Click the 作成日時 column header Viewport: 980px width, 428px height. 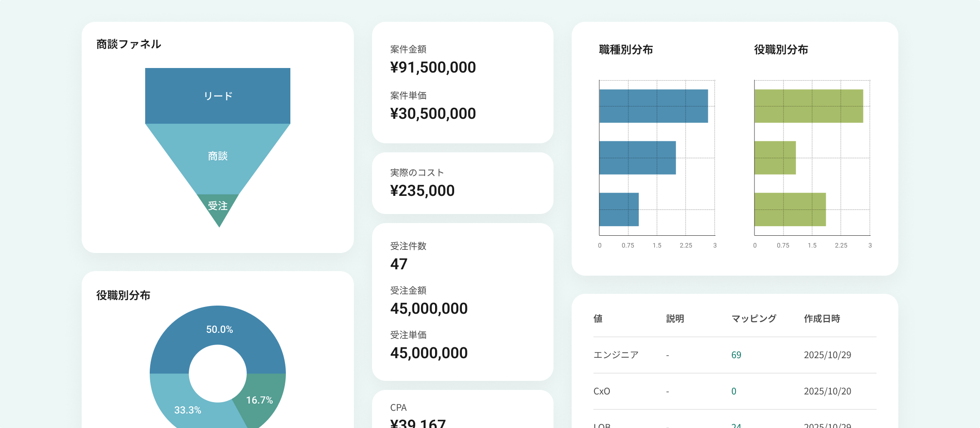click(822, 319)
